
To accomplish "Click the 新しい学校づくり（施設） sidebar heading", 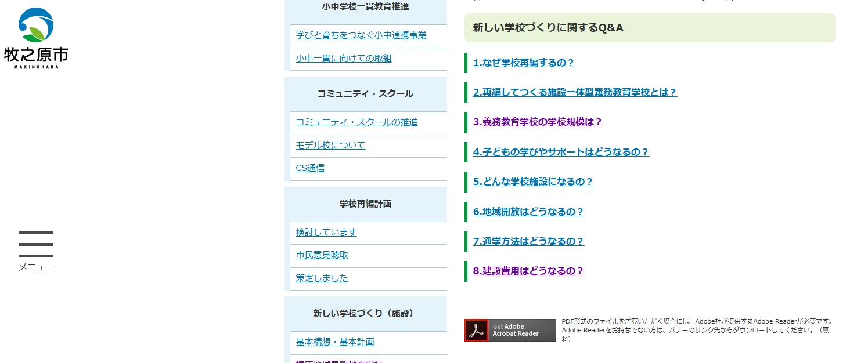I will (366, 314).
